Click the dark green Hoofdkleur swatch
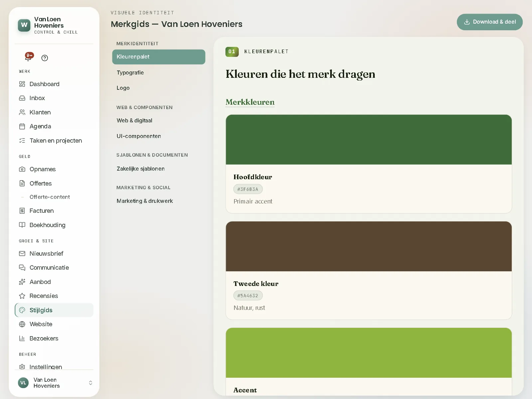Viewport: 532px width, 399px height. [369, 140]
